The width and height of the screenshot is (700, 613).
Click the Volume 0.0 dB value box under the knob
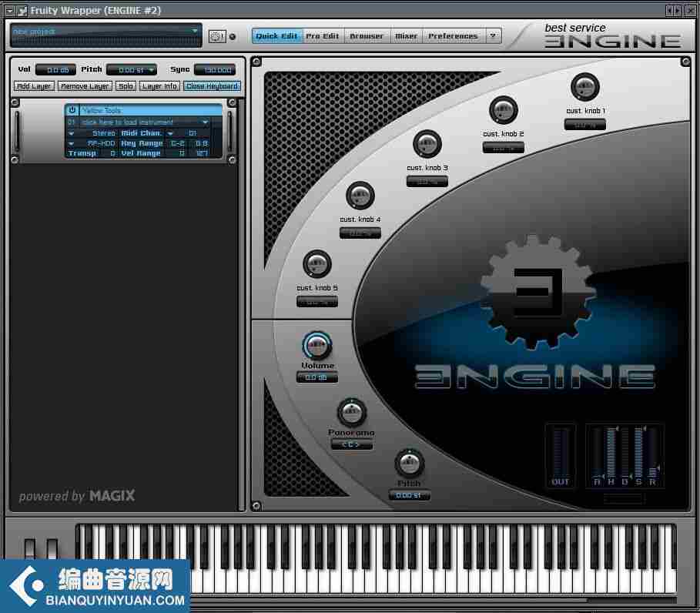click(317, 377)
